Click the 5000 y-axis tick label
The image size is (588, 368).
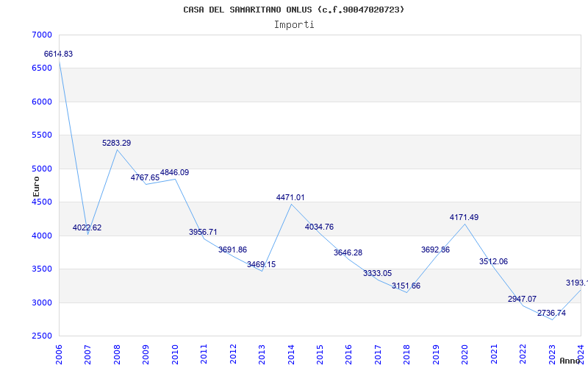tap(40, 169)
